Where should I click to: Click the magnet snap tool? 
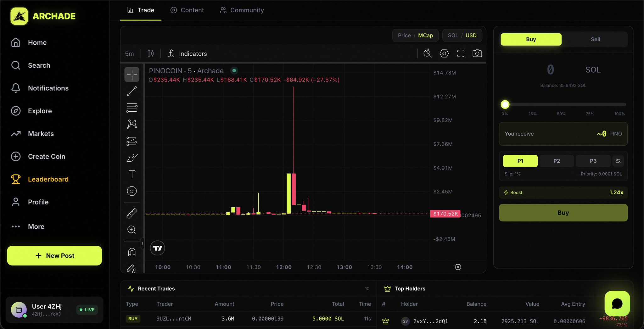[x=132, y=252]
